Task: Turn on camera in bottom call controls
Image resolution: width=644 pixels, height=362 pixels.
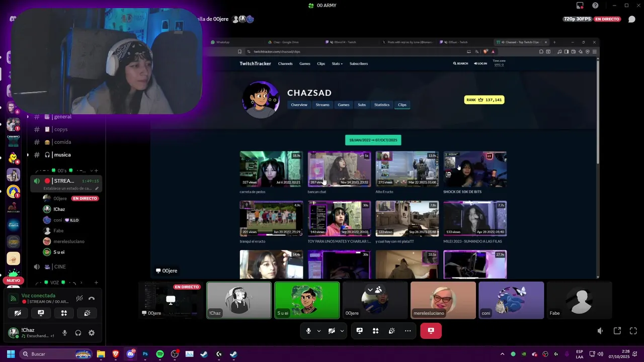Action: point(332,331)
